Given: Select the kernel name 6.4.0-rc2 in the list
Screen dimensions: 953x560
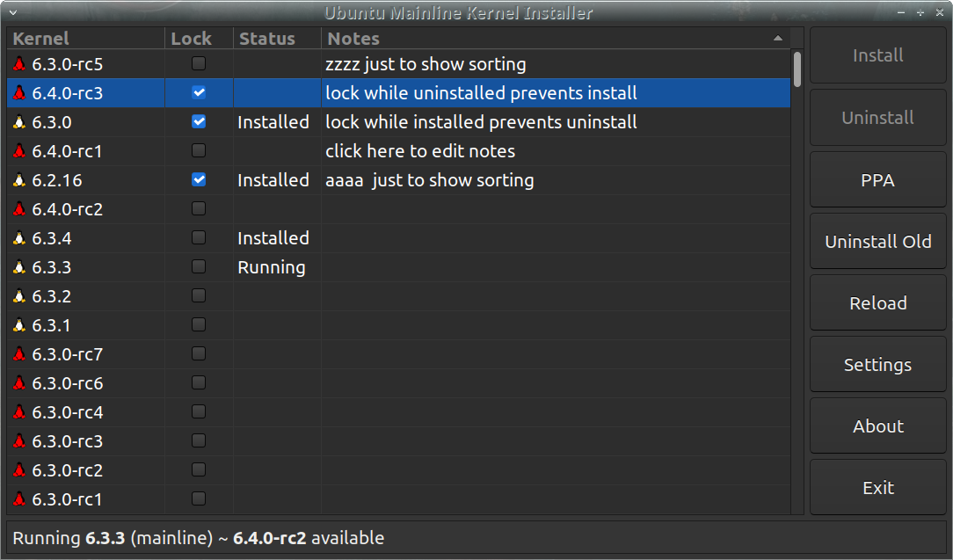Looking at the screenshot, I should pos(67,209).
